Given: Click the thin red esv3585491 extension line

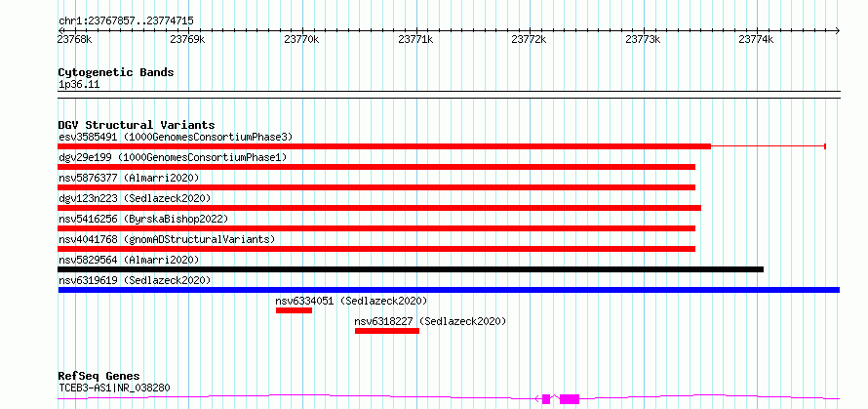Looking at the screenshot, I should click(x=769, y=146).
